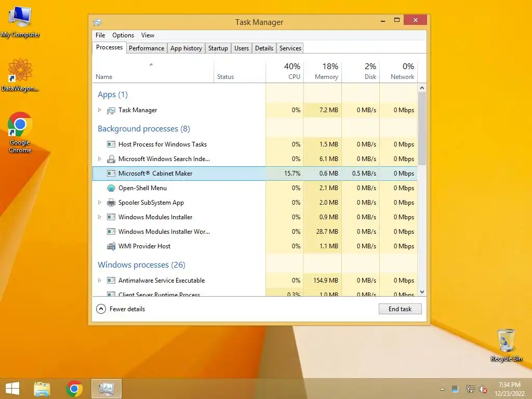Image resolution: width=532 pixels, height=399 pixels.
Task: Sort processes by CPU column
Action: (285, 72)
